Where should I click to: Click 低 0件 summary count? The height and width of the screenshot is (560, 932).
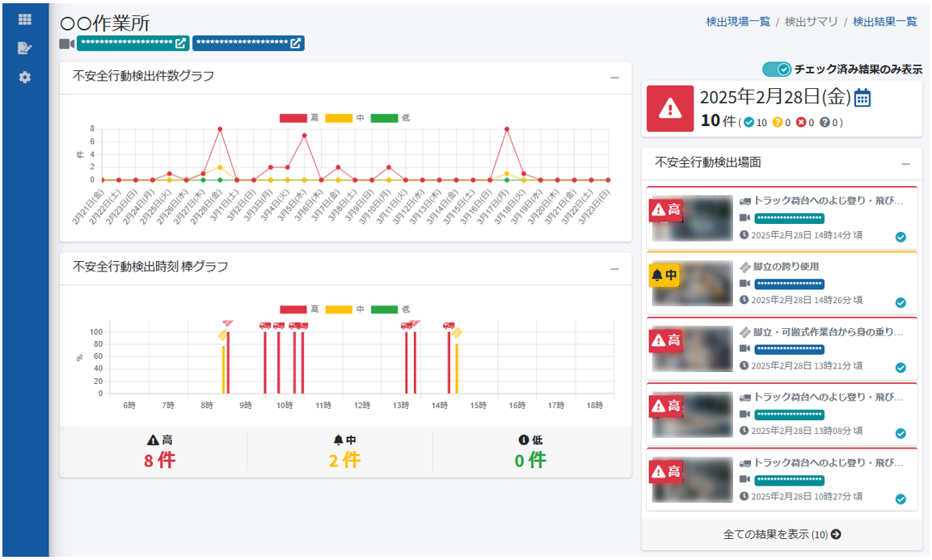530,460
